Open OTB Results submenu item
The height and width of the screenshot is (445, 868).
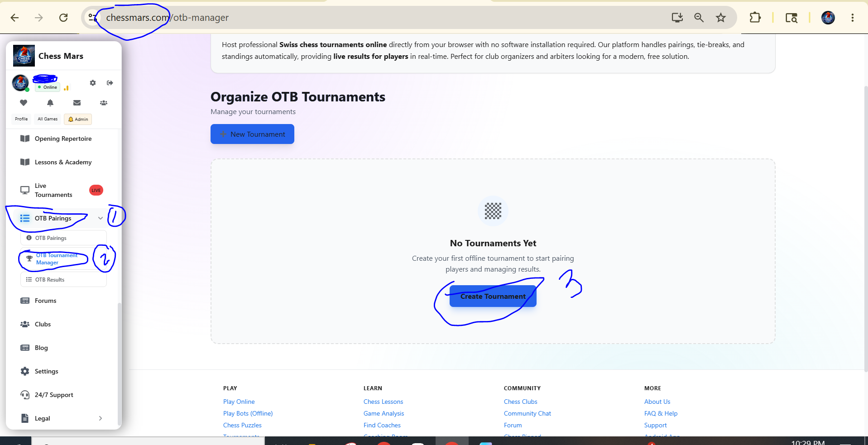tap(63, 280)
